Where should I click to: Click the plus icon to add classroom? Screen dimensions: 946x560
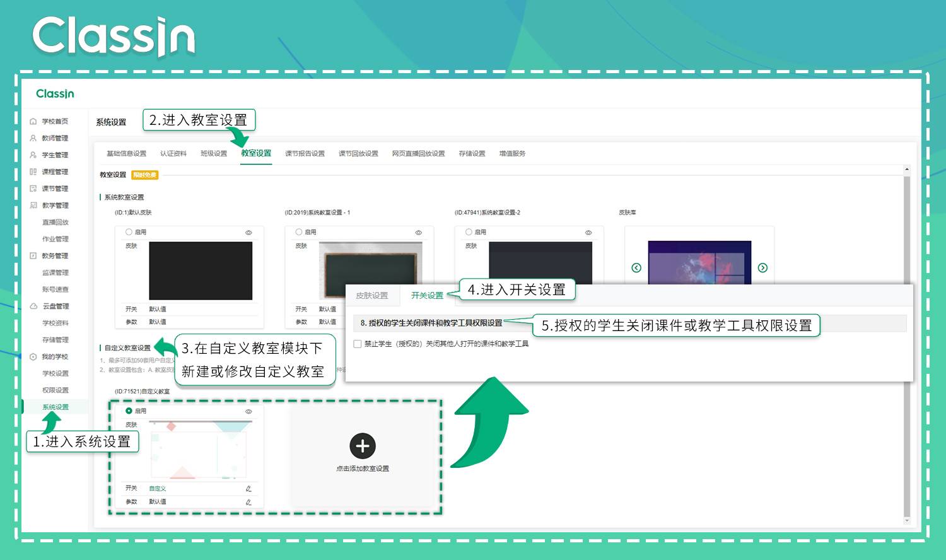tap(363, 446)
